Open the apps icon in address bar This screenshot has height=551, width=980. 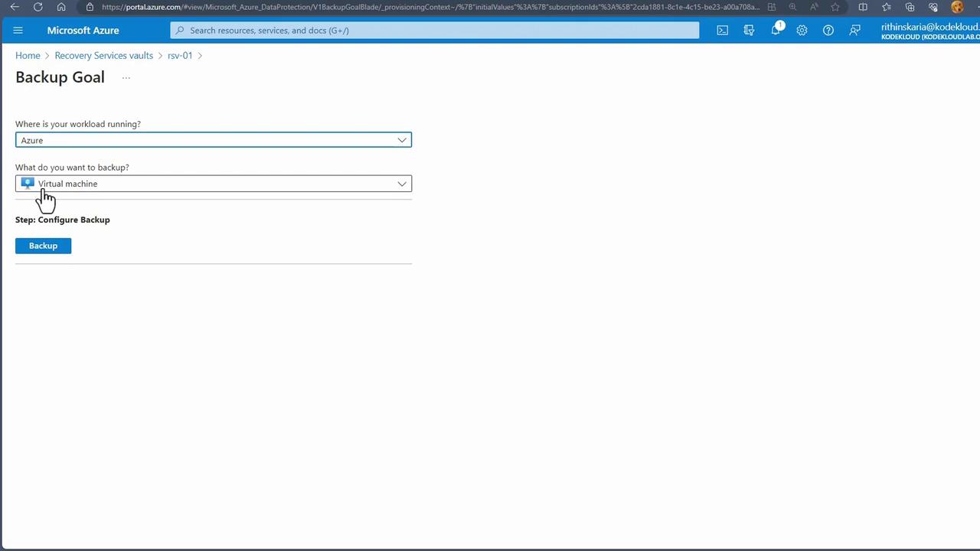(772, 7)
